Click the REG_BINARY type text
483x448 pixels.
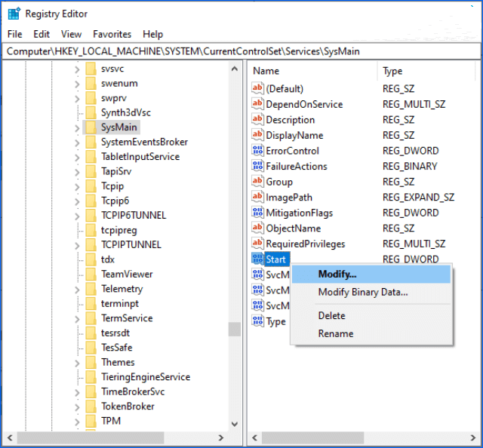point(410,166)
